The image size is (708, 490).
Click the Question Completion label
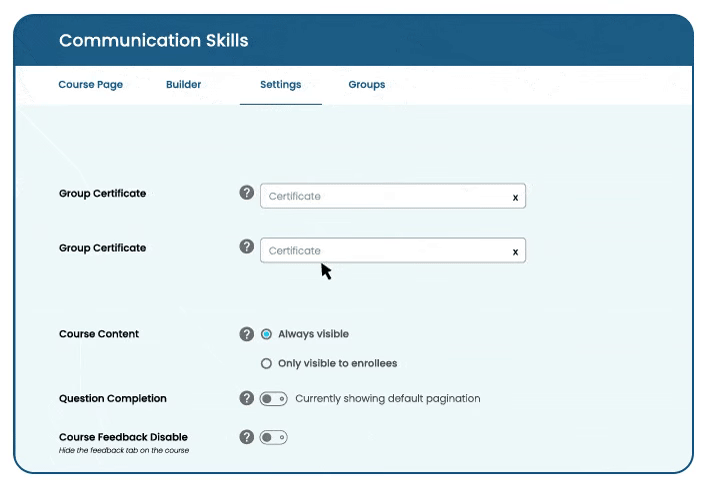point(113,399)
